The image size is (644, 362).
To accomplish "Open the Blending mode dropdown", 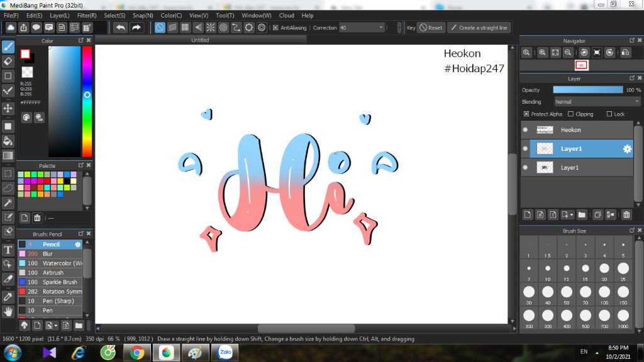I will point(597,102).
